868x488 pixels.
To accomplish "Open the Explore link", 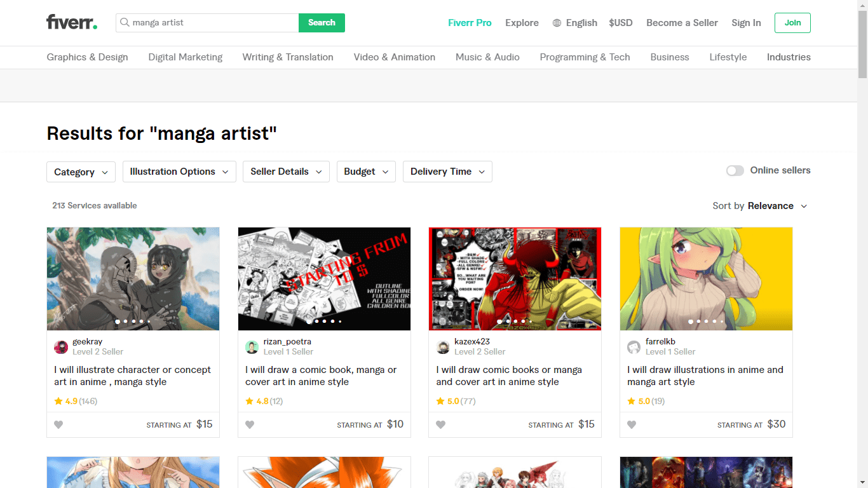I will coord(522,23).
